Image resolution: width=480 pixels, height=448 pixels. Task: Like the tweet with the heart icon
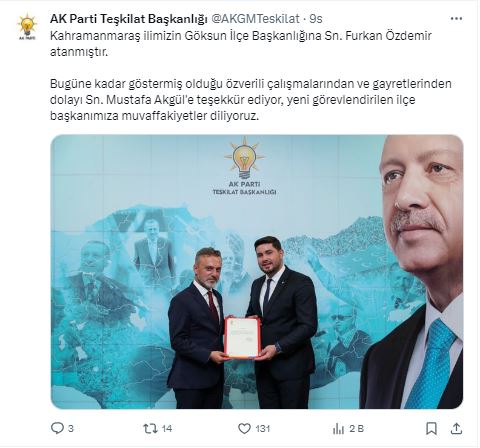tap(244, 428)
